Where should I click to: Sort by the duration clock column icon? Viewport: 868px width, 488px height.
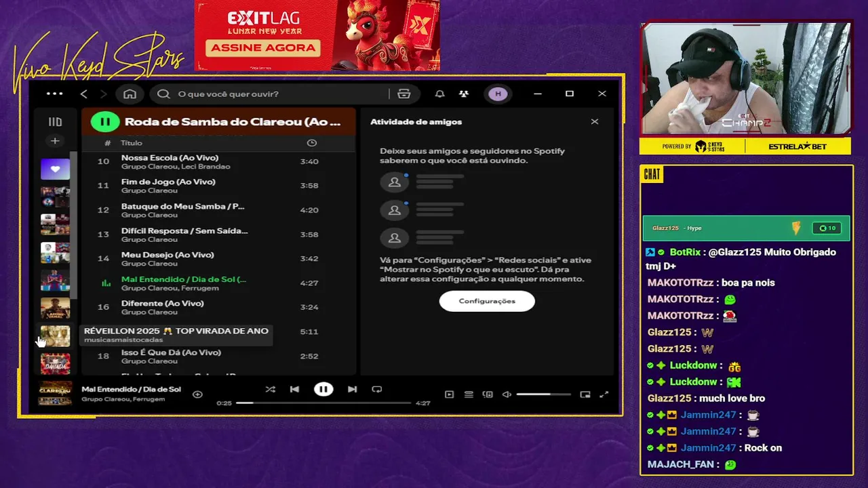(312, 143)
